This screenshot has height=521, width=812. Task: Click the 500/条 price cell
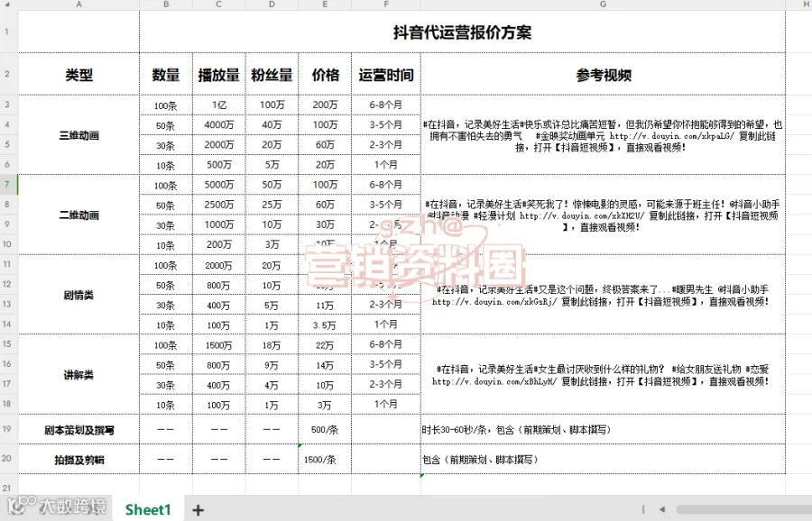325,429
